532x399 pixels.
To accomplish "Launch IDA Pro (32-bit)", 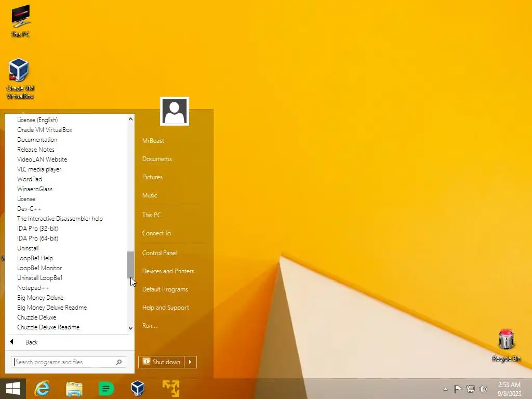I will [x=37, y=229].
